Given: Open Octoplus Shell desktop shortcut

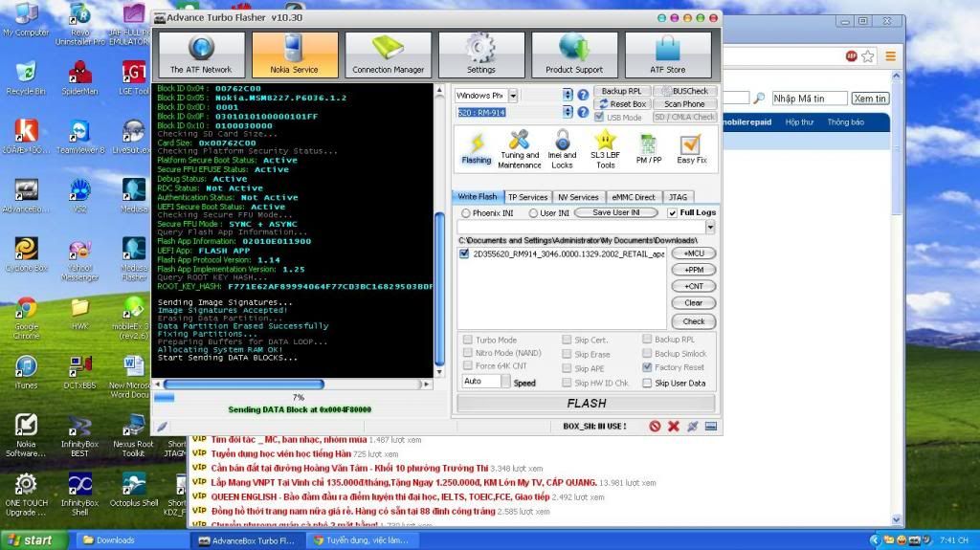Looking at the screenshot, I should pyautogui.click(x=134, y=490).
